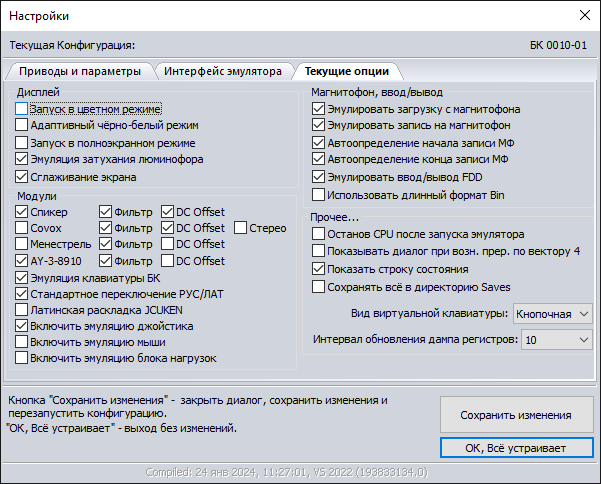Viewport: 601px width, 484px height.
Task: Uncheck the Спикер module checkbox
Action: [x=22, y=212]
